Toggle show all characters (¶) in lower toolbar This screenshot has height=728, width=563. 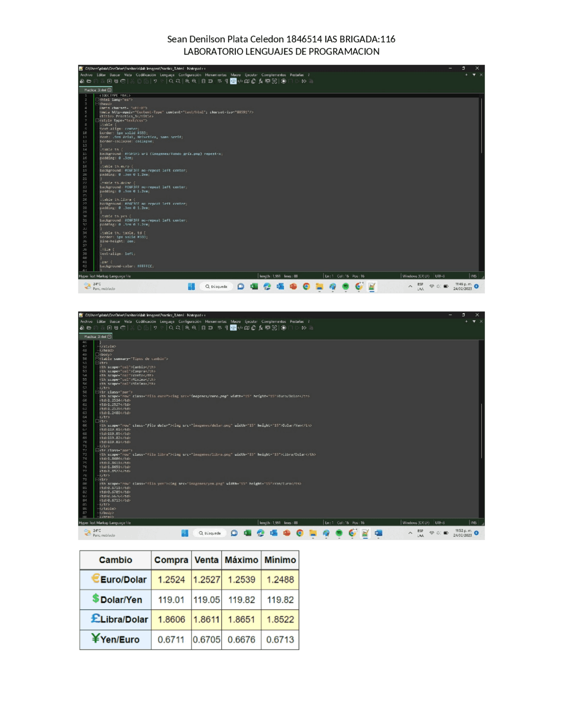click(227, 328)
